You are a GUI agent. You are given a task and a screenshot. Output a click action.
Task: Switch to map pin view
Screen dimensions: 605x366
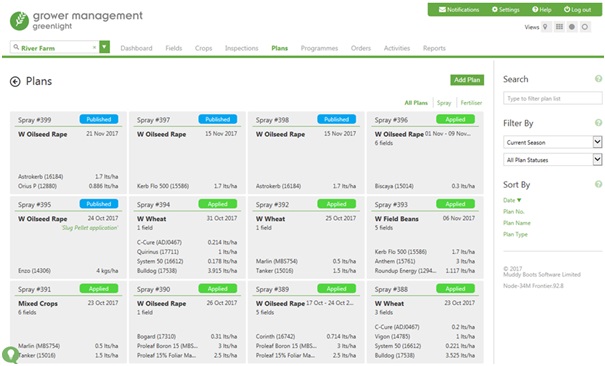545,27
